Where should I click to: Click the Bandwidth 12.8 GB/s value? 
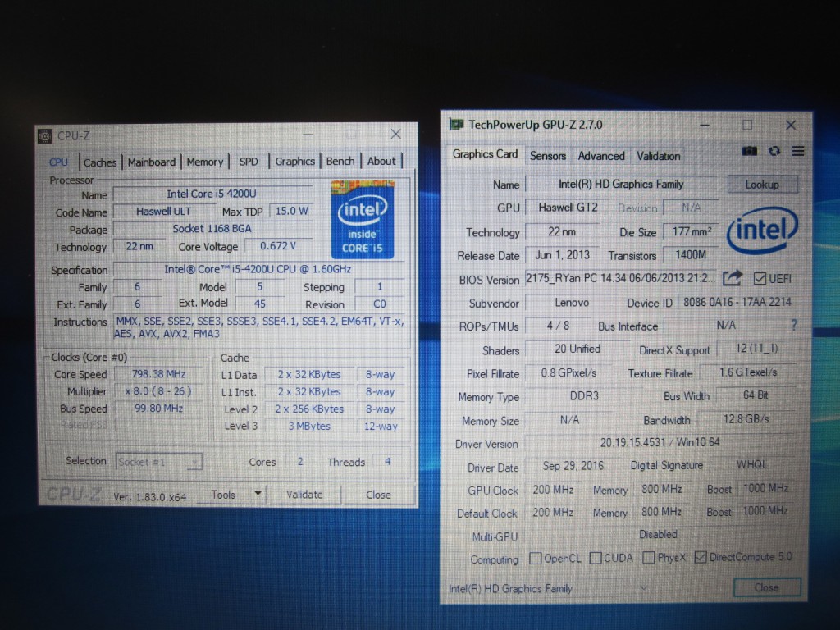click(x=746, y=419)
